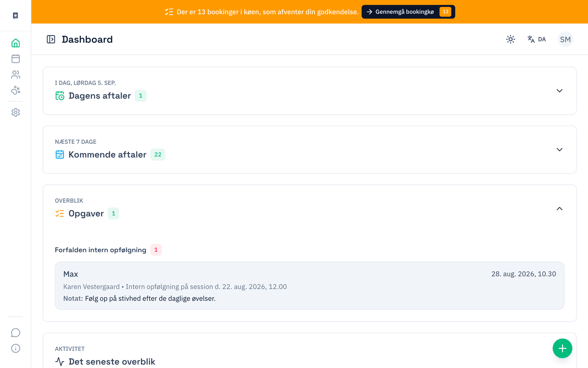
Task: Change language via DA selector
Action: point(536,39)
